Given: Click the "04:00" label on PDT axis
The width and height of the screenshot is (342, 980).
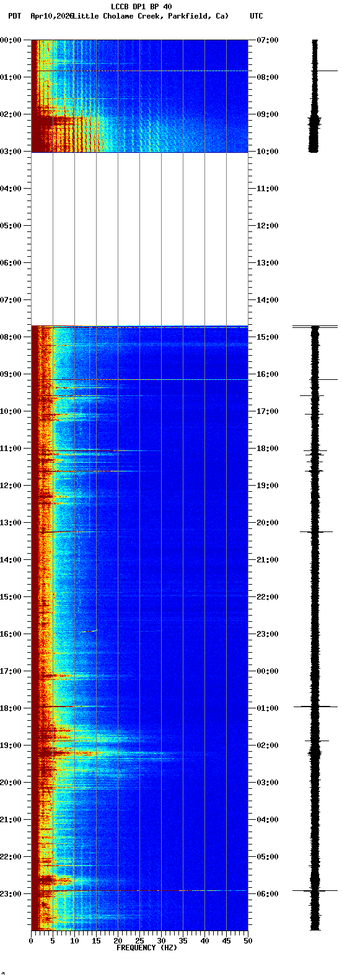Looking at the screenshot, I should [11, 189].
